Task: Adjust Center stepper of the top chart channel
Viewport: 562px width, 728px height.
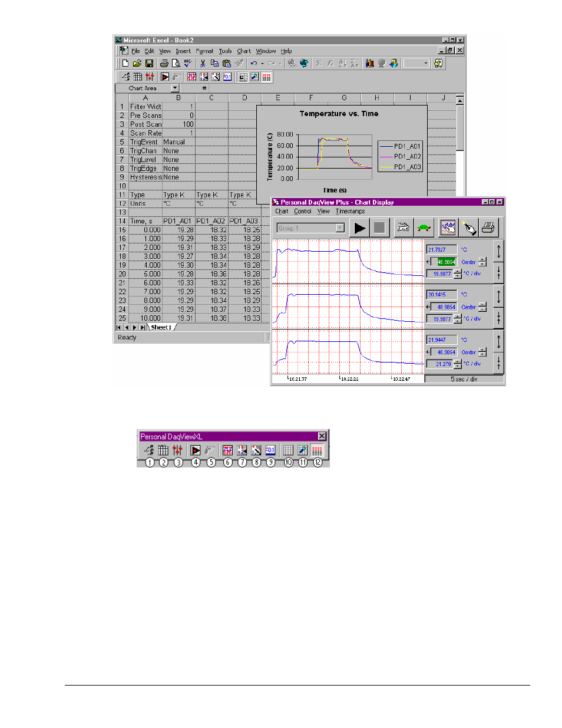Action: tap(482, 262)
